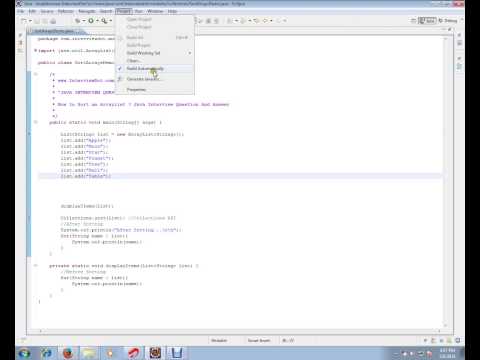Click the editor vertical scrollbar
The height and width of the screenshot is (360, 480).
[x=445, y=182]
